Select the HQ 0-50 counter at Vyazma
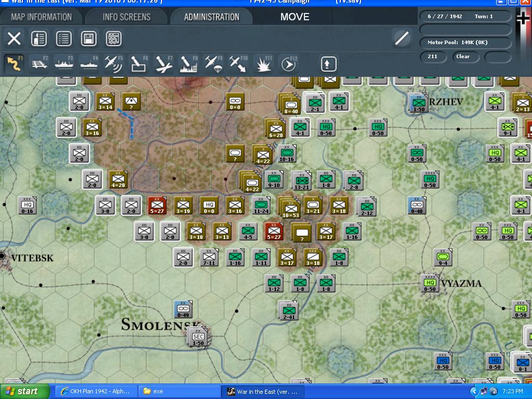This screenshot has height=399, width=532. (x=430, y=283)
